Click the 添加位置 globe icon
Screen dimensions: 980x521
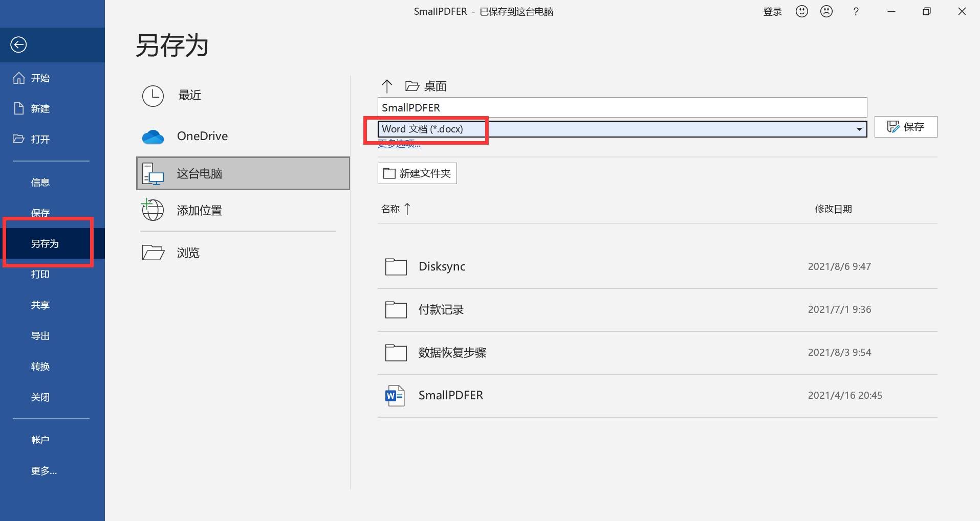tap(153, 210)
